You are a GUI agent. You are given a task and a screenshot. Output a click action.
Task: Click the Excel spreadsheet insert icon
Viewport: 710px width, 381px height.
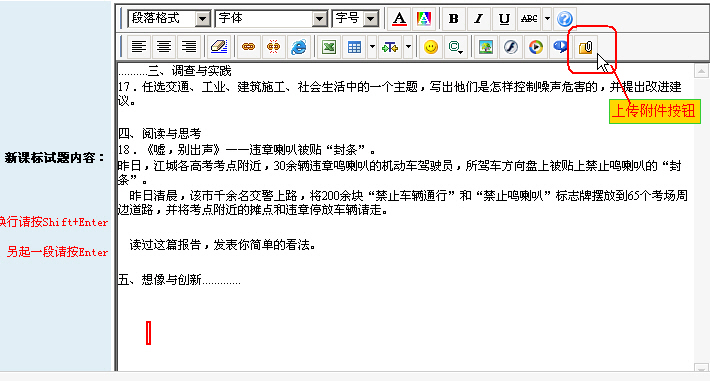click(x=329, y=47)
